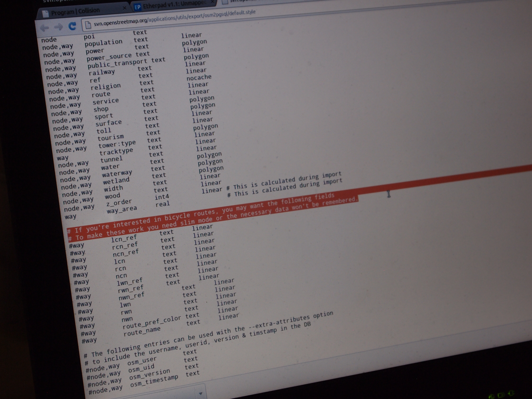Click the 'osm_user' entry

(142, 361)
